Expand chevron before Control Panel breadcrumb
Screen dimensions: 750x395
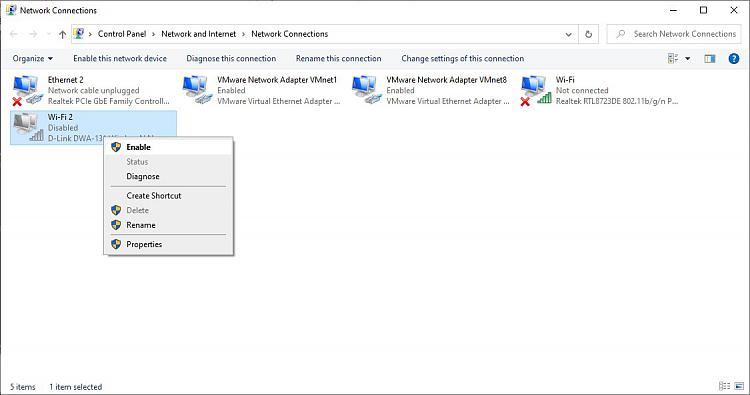click(x=90, y=34)
